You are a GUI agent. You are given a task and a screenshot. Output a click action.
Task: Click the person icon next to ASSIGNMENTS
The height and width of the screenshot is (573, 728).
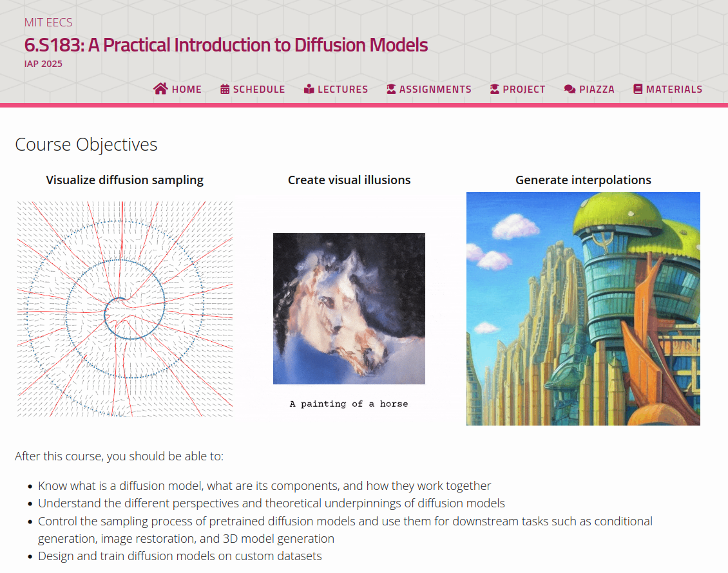pyautogui.click(x=390, y=89)
